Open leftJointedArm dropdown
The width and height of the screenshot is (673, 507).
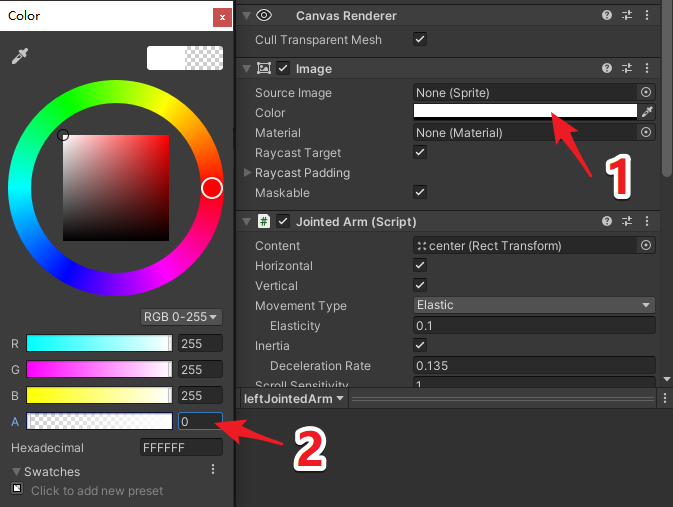(x=294, y=399)
